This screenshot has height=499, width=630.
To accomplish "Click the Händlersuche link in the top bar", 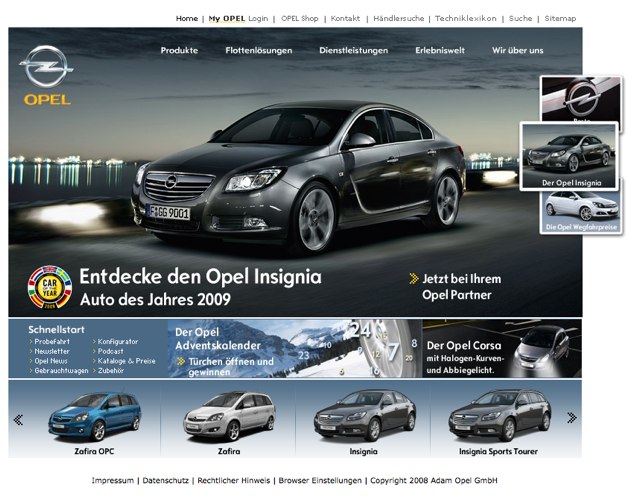I will (400, 18).
